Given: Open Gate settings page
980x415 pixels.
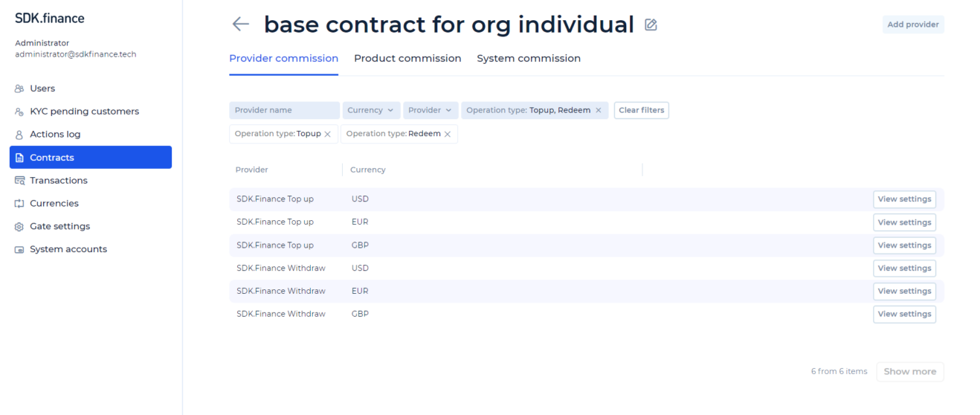Looking at the screenshot, I should 59,227.
